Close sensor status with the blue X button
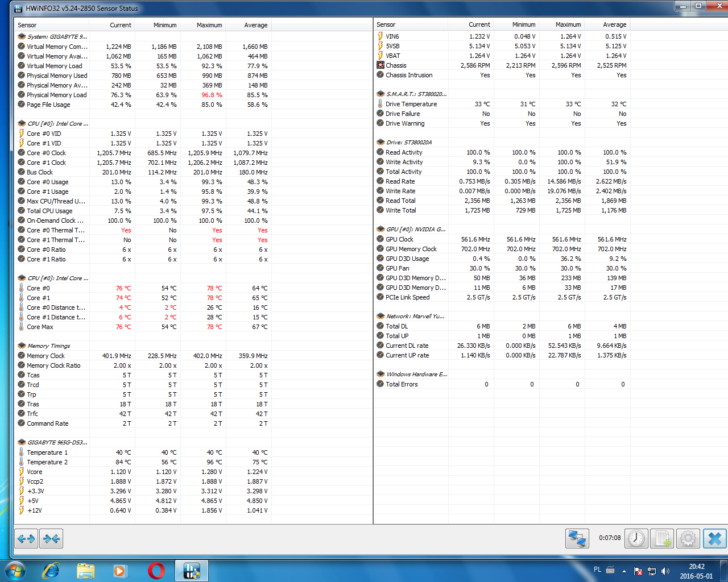Viewport: 728px width, 582px height. pos(715,538)
